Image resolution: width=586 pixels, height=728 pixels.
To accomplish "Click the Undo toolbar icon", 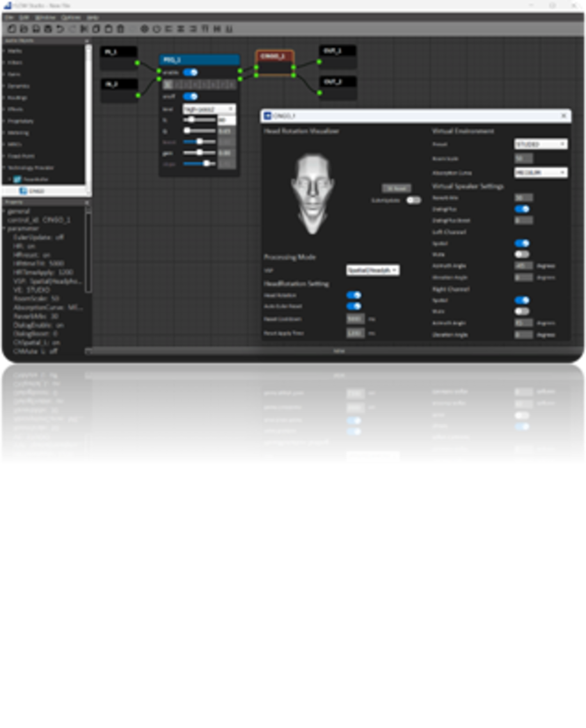I will point(59,29).
